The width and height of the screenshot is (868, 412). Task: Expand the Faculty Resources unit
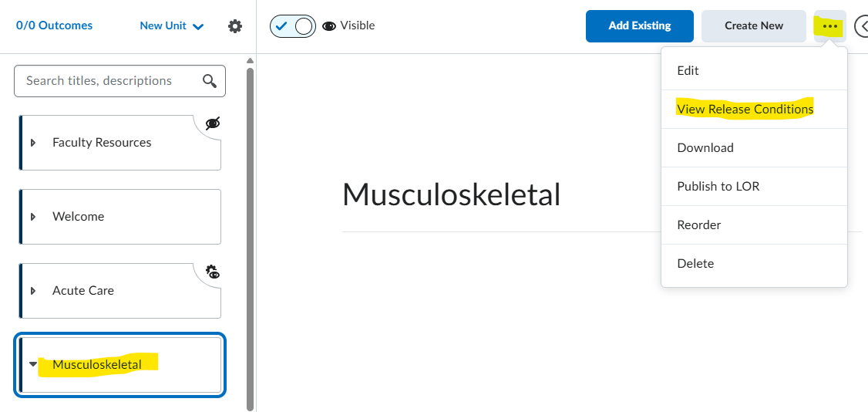[x=33, y=143]
